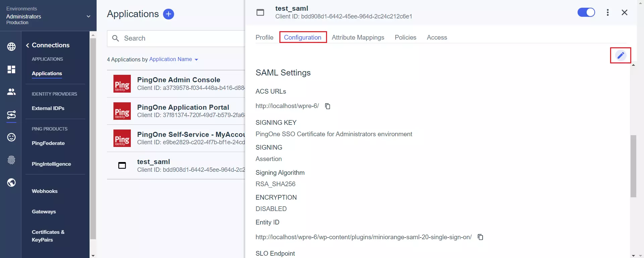Open the Experiences smiley face icon
644x258 pixels.
pyautogui.click(x=11, y=137)
